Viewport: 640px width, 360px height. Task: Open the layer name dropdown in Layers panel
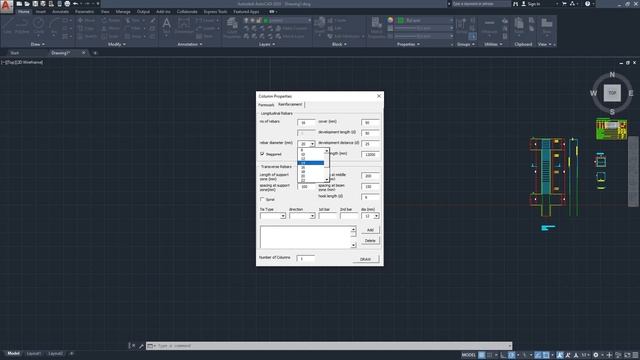point(309,20)
